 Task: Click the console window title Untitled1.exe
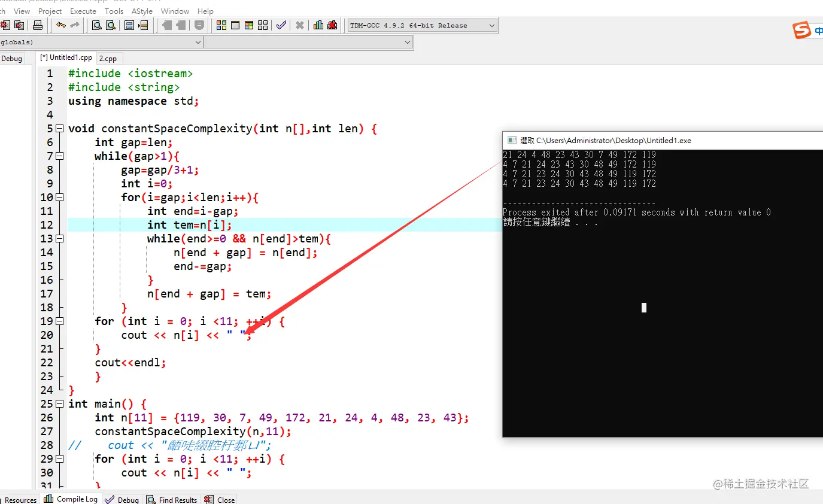[x=606, y=140]
